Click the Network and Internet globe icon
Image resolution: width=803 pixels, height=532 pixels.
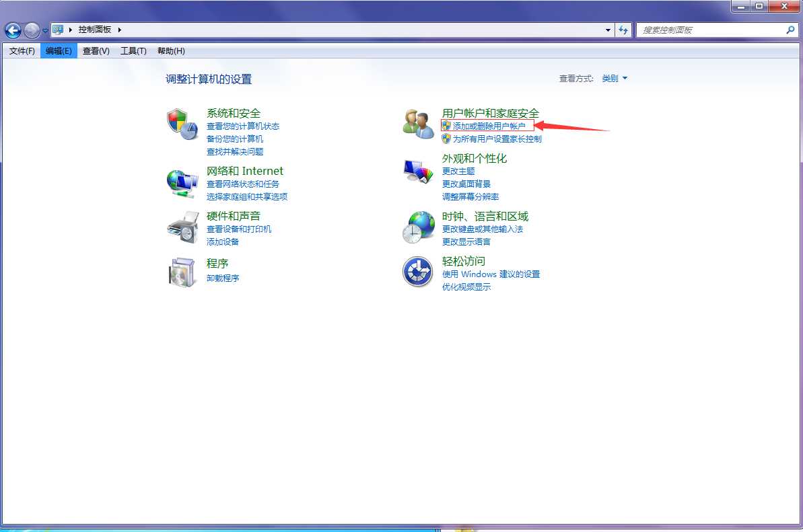(x=182, y=184)
